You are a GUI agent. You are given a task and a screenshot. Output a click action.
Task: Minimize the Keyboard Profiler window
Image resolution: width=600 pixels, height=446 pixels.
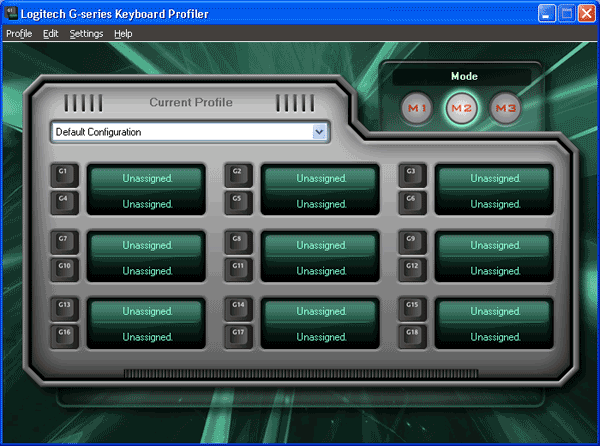coord(546,14)
